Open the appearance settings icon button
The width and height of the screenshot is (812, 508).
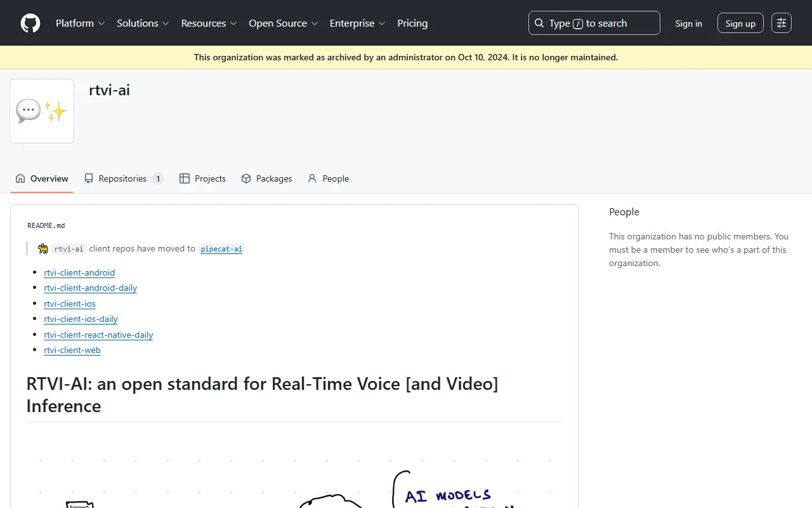pyautogui.click(x=782, y=23)
